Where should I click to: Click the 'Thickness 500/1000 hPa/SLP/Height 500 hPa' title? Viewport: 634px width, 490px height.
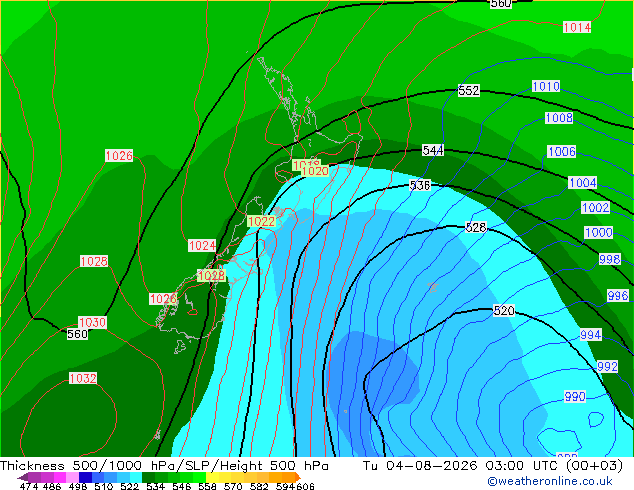click(x=164, y=465)
